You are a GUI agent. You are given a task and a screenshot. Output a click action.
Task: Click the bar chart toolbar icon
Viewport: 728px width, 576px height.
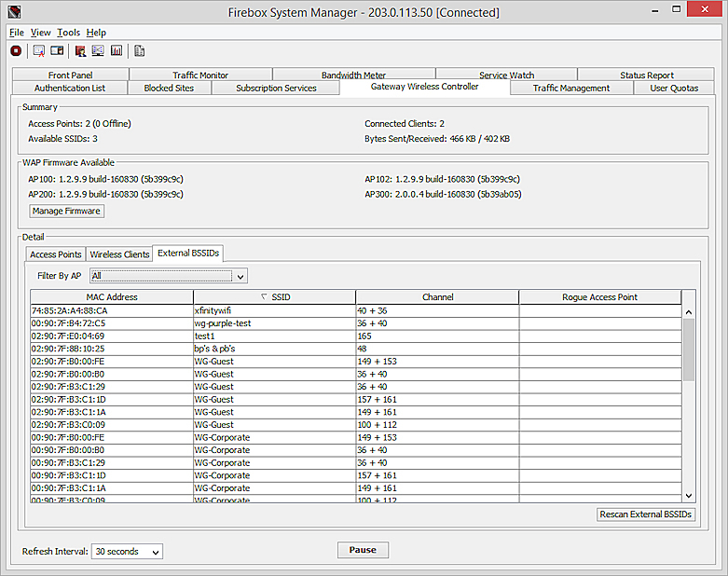tap(117, 50)
